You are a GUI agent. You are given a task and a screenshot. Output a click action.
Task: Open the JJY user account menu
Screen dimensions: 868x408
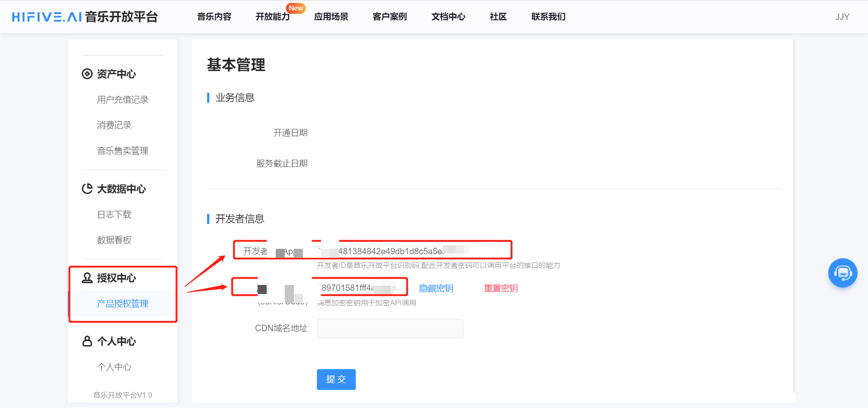click(x=842, y=17)
